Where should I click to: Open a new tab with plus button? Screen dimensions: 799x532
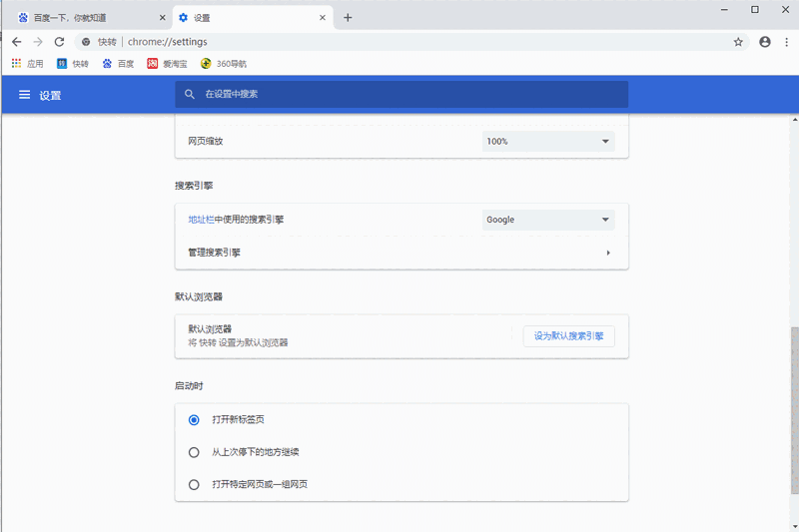tap(348, 18)
